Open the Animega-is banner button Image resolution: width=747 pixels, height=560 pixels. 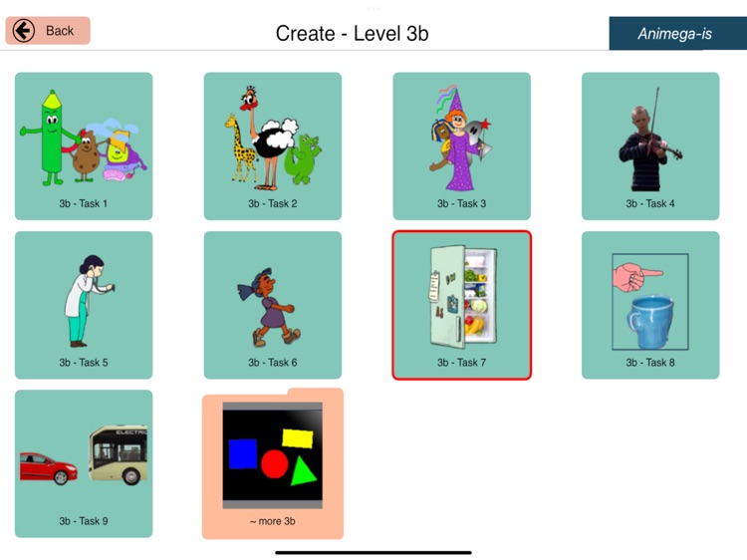tap(677, 33)
